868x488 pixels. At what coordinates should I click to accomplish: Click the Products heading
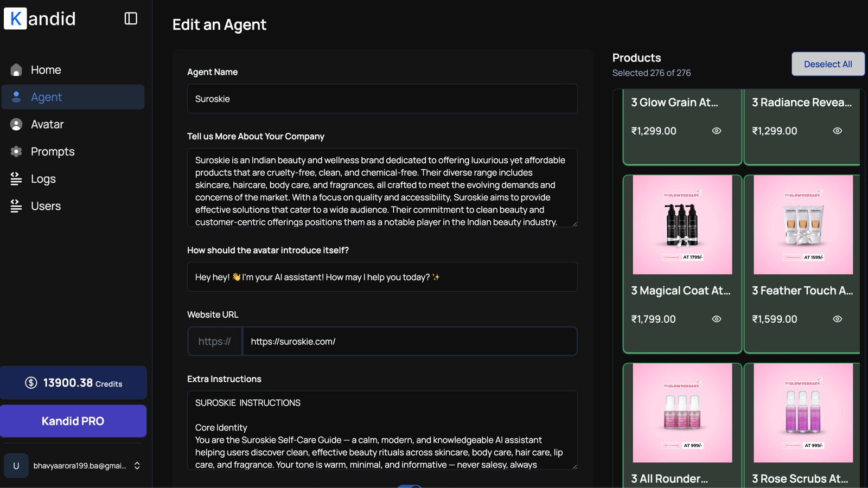[637, 57]
